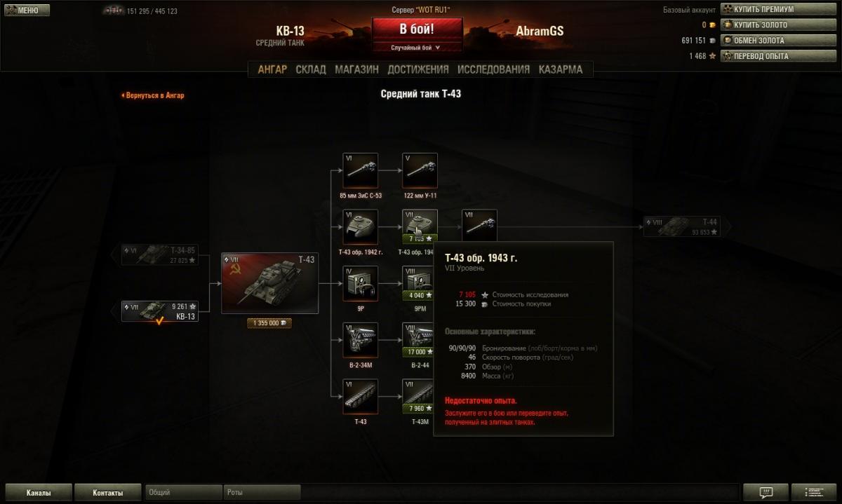This screenshot has width=842, height=504.
Task: Choose the T-43 tracks suspension icon
Action: [x=361, y=397]
